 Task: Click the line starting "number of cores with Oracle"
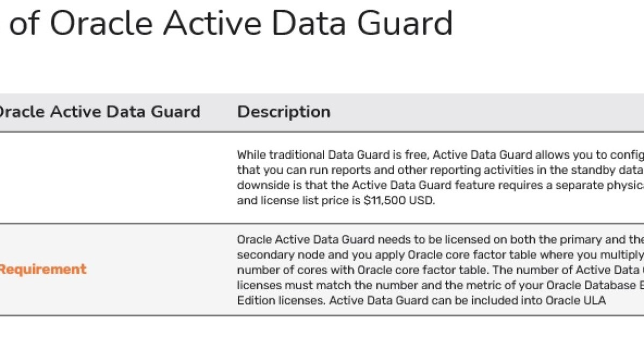pyautogui.click(x=440, y=269)
